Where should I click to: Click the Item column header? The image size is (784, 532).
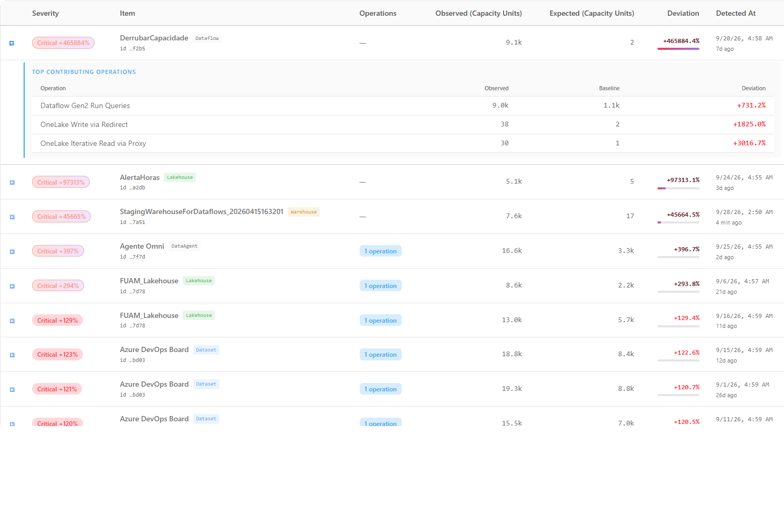(127, 13)
